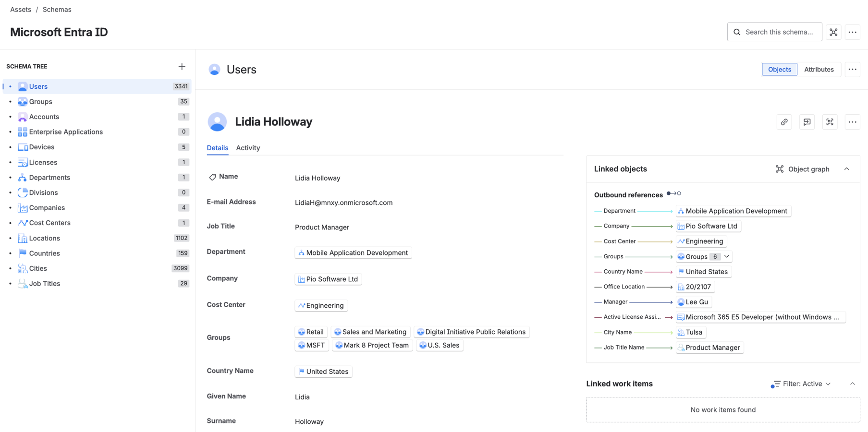The height and width of the screenshot is (432, 868).
Task: Open the comment icon on the user record
Action: [x=807, y=121]
